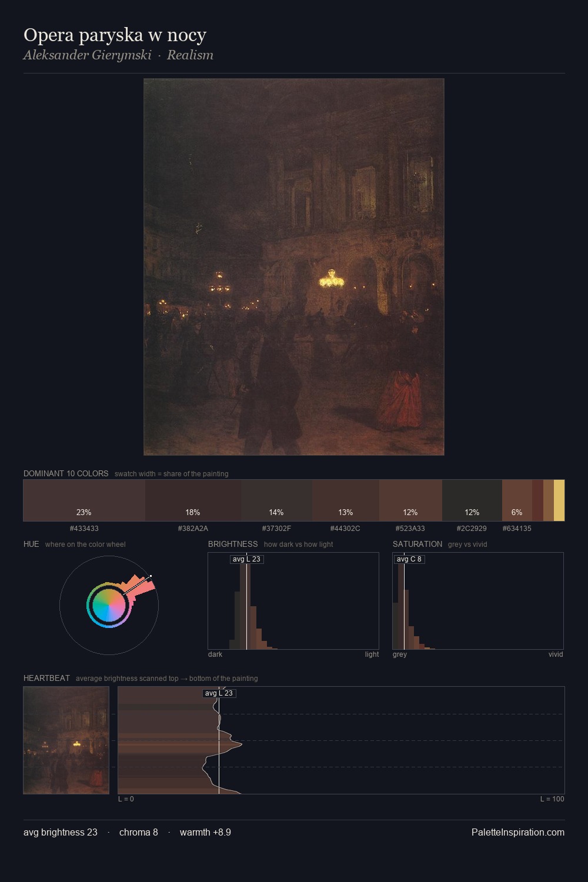Click the 'dark' brightness axis label
588x882 pixels.
click(215, 654)
